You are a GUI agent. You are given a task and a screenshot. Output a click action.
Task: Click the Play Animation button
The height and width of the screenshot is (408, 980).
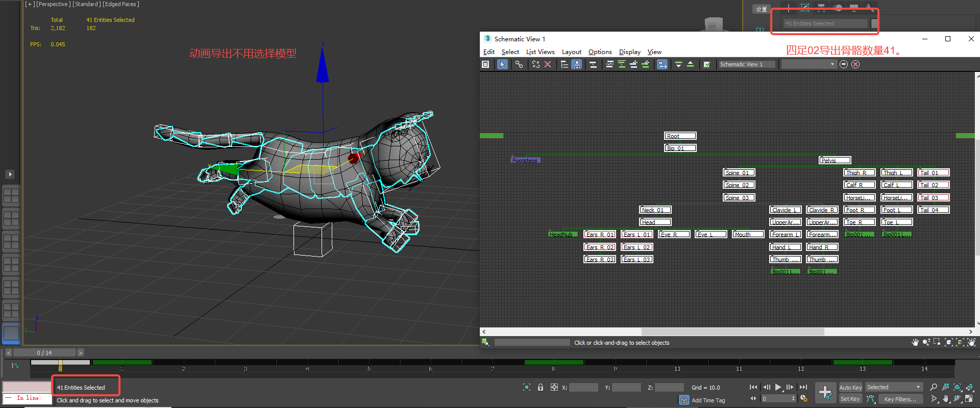tap(778, 388)
